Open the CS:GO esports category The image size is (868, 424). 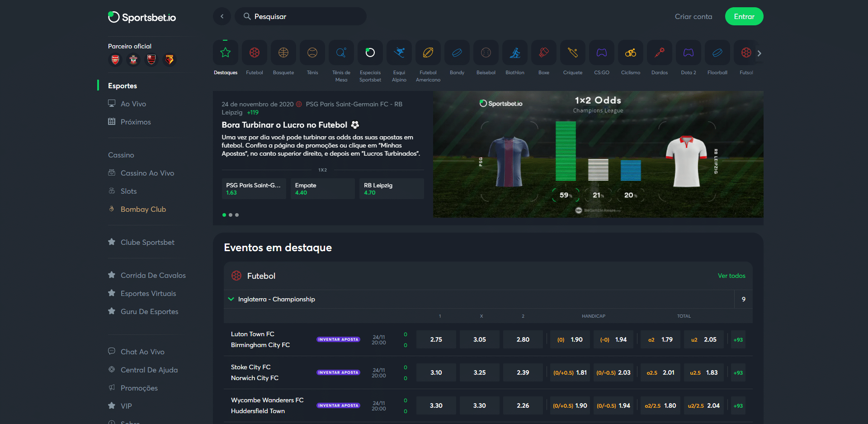click(x=602, y=53)
